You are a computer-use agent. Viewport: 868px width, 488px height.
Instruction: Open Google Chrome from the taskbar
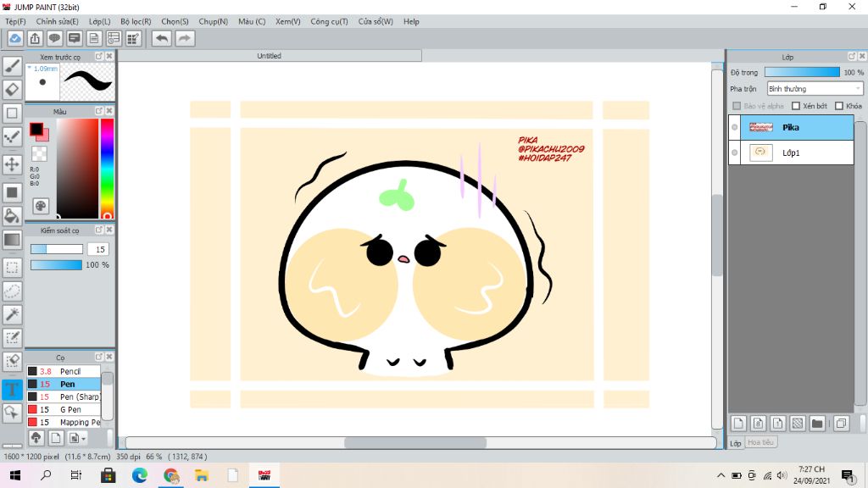coord(170,475)
